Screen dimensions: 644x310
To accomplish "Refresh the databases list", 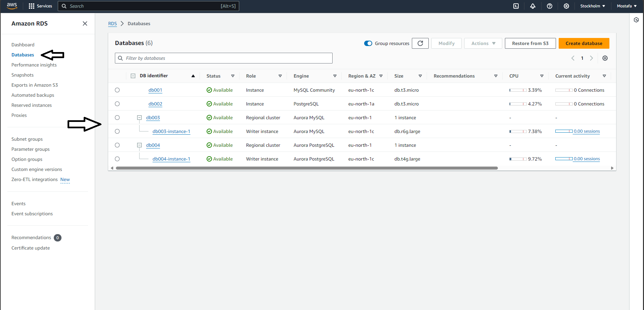I will click(420, 43).
